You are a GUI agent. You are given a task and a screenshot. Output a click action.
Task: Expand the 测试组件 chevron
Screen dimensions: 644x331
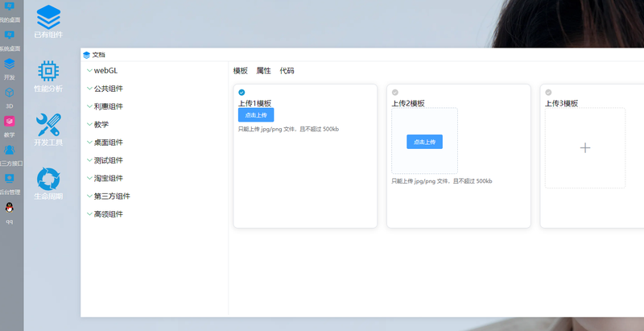pyautogui.click(x=89, y=160)
